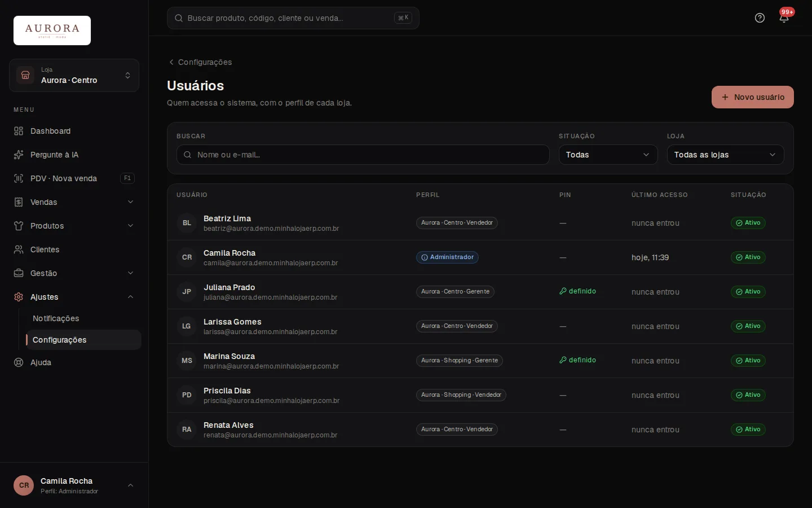
Task: Click the Ajustes gear icon
Action: tap(19, 297)
